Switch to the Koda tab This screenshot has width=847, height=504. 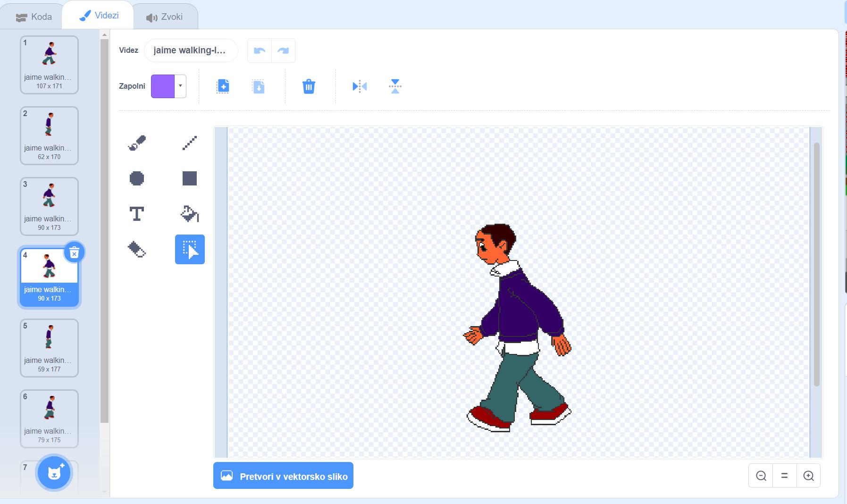coord(34,17)
